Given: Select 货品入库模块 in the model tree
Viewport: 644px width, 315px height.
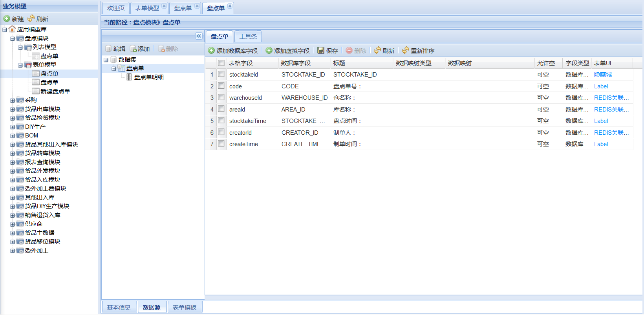Looking at the screenshot, I should click(42, 179).
